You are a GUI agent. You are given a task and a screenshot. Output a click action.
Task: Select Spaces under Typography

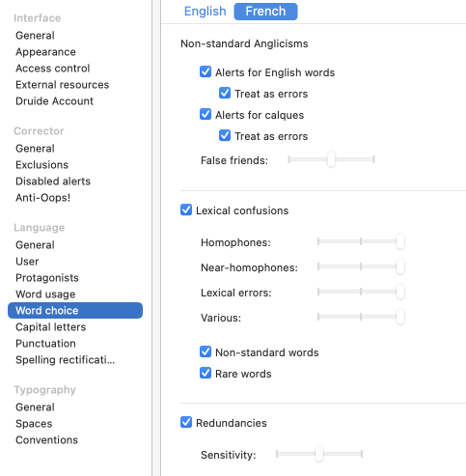(x=34, y=424)
